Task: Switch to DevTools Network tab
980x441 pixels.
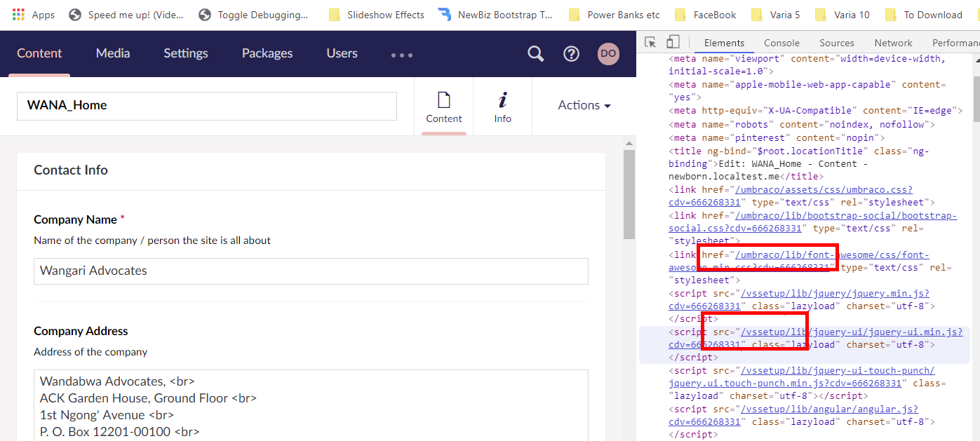Action: pyautogui.click(x=893, y=43)
